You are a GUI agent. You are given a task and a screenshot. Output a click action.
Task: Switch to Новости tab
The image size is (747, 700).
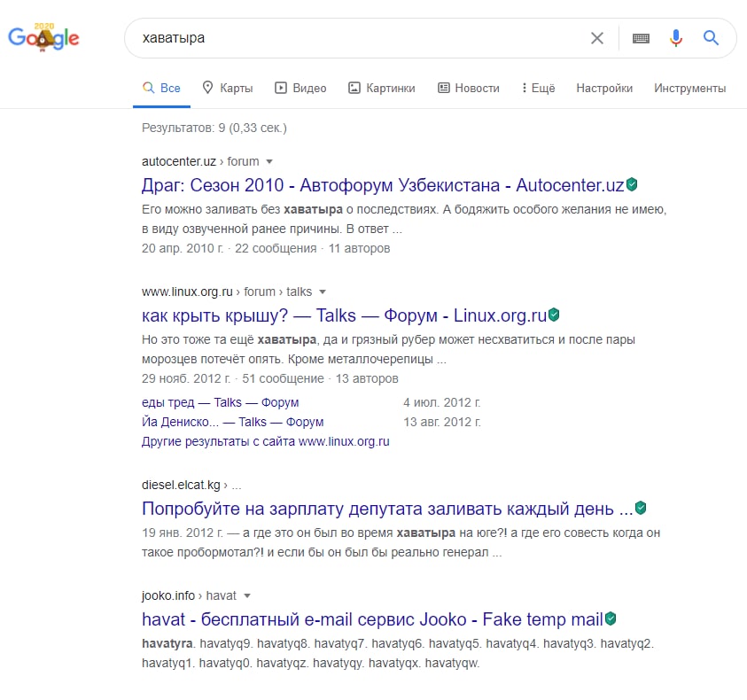coord(469,88)
